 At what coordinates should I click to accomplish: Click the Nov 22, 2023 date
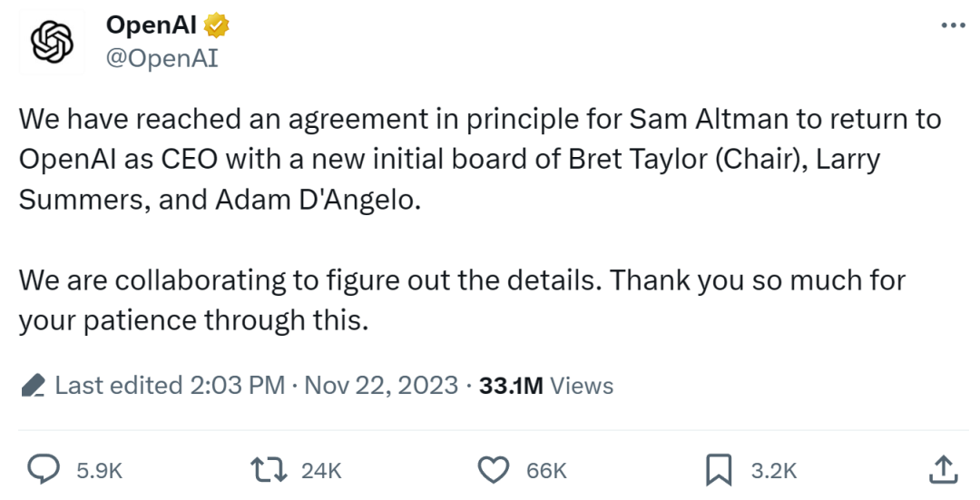pos(381,385)
